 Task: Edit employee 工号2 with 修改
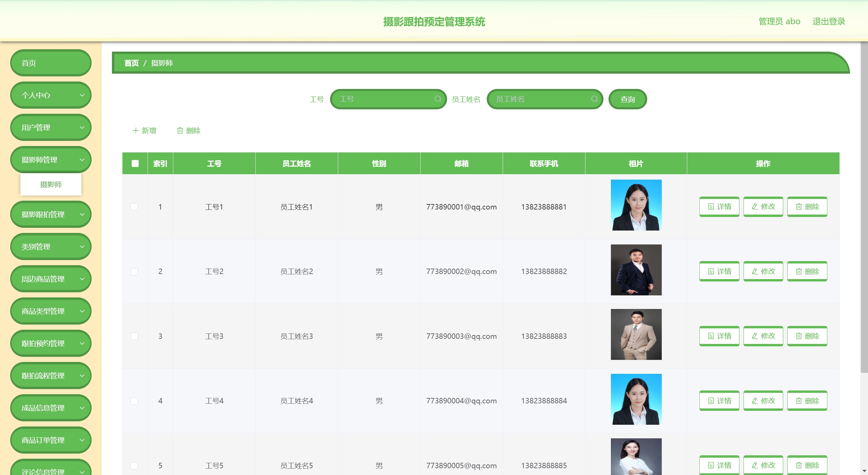(x=763, y=271)
